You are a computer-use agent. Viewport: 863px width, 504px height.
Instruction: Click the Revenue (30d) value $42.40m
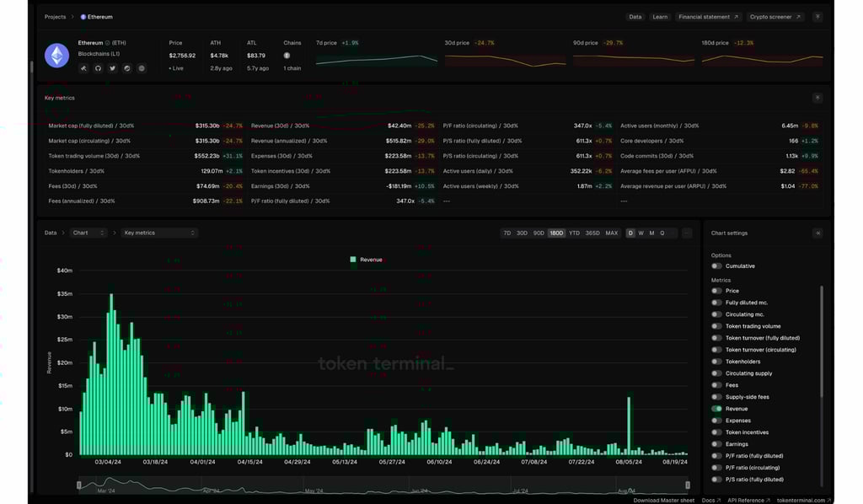[x=399, y=126]
